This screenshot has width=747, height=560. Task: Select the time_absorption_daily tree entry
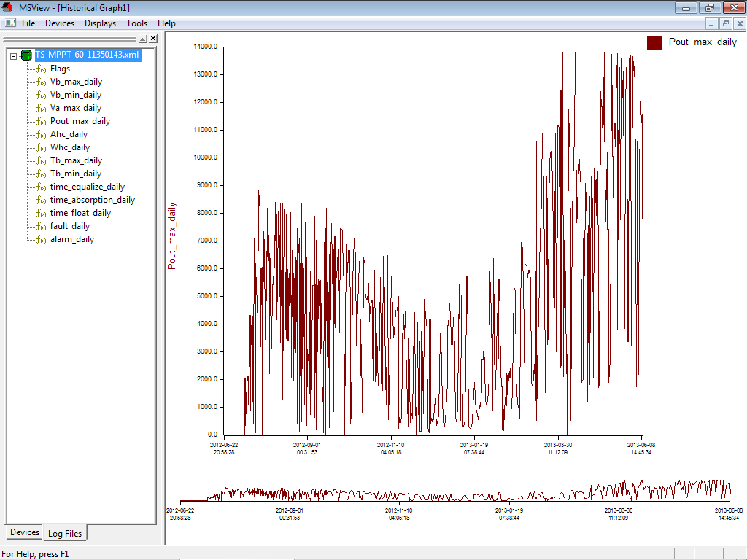point(93,200)
